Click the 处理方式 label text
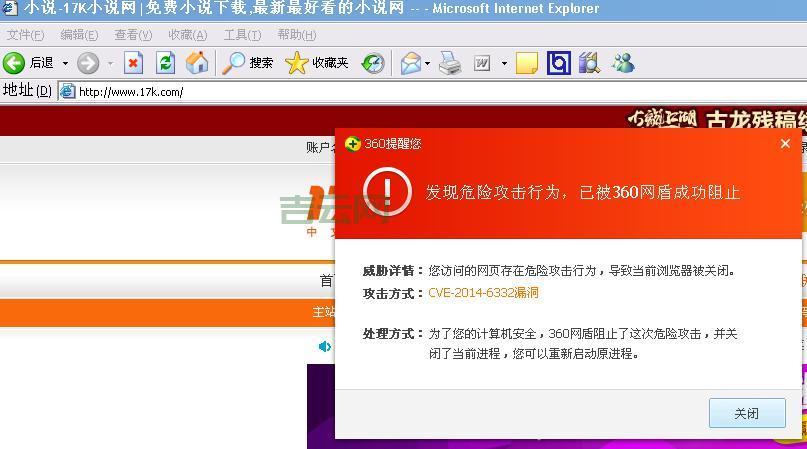This screenshot has height=449, width=807. click(392, 334)
